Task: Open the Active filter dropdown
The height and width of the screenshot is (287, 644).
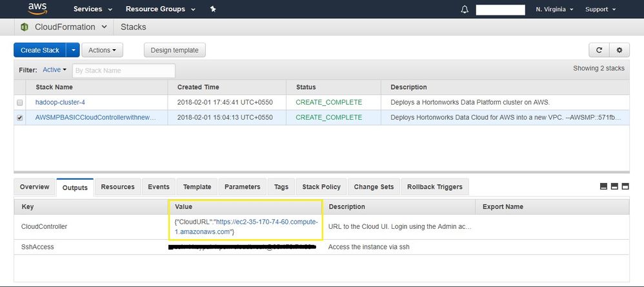Action: pyautogui.click(x=55, y=70)
